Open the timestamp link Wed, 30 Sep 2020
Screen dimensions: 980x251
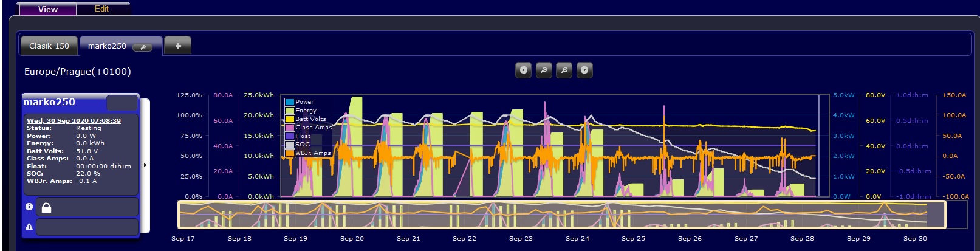point(74,120)
